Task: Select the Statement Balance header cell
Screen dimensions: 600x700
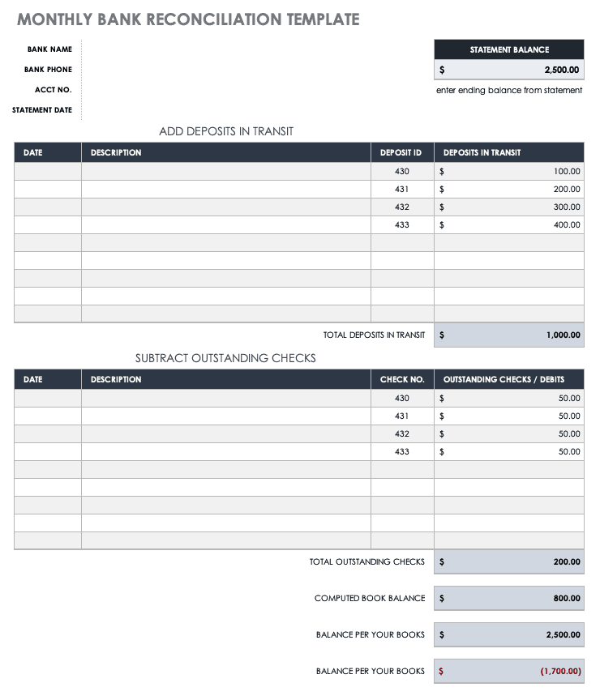Action: pyautogui.click(x=508, y=49)
